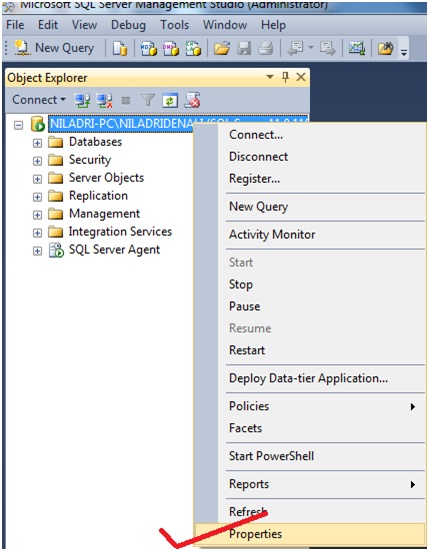
Task: Choose Activity Monitor in the context menu
Action: point(309,235)
